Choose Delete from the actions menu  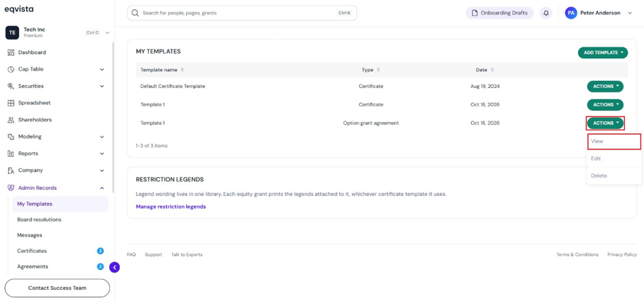tap(614, 176)
